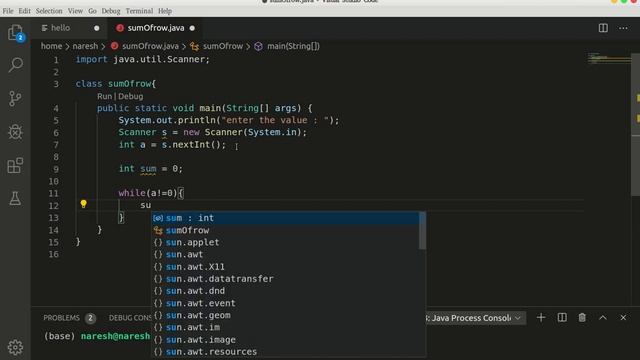Pick the sun.awt.datatransfer suggestion
The image size is (640, 360).
click(286, 279)
